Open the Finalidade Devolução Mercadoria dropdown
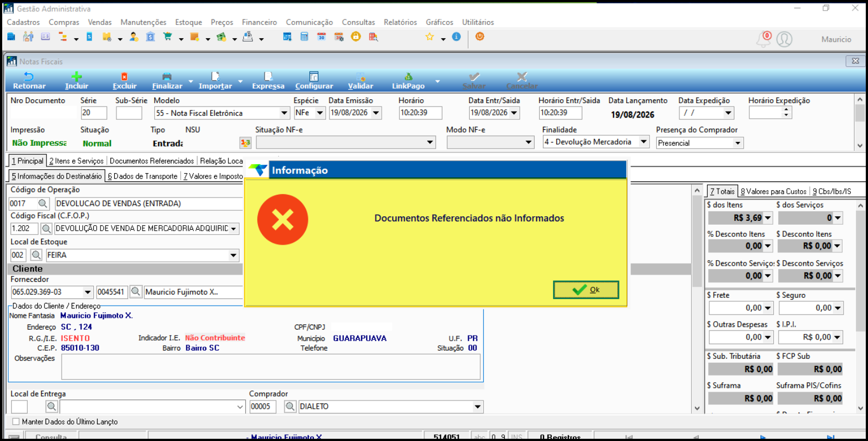This screenshot has height=441, width=868. [643, 142]
